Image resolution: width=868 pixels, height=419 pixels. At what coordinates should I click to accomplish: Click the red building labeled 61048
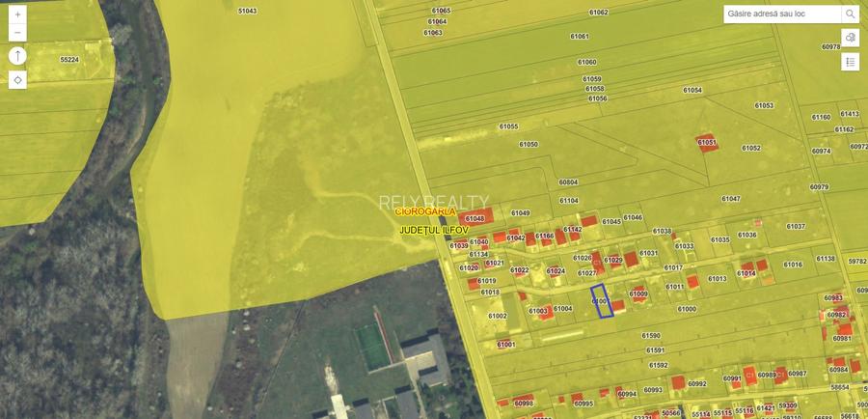coord(475,217)
